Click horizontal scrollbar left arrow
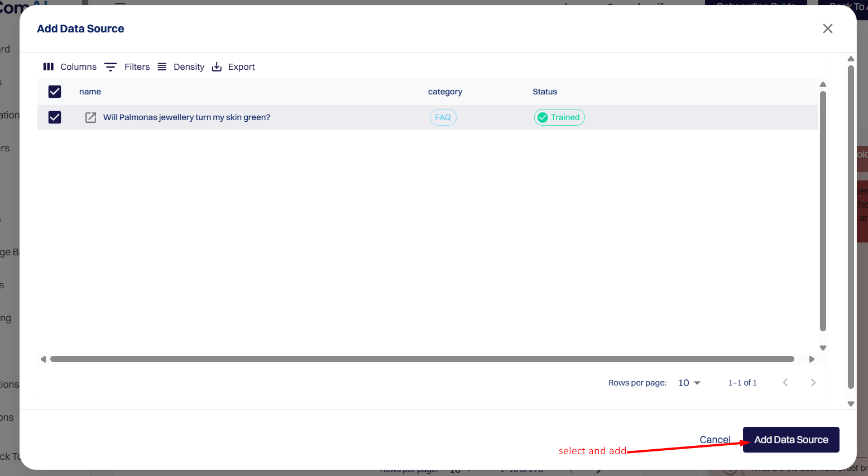This screenshot has height=476, width=868. coord(43,359)
